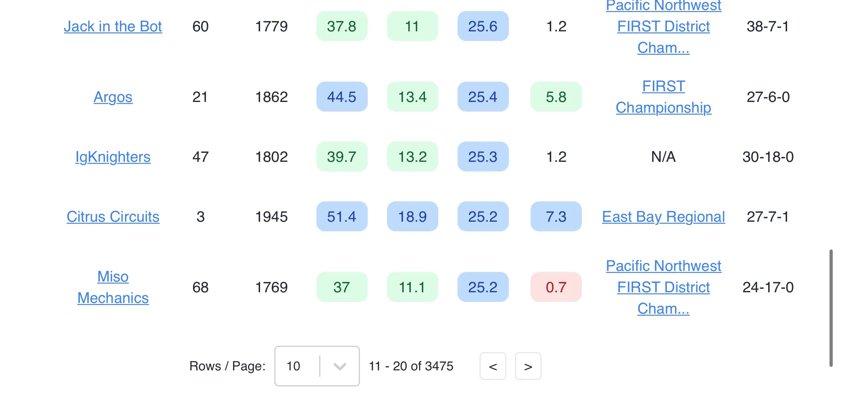Go to the next page of results
Image resolution: width=868 pixels, height=401 pixels.
pos(528,366)
